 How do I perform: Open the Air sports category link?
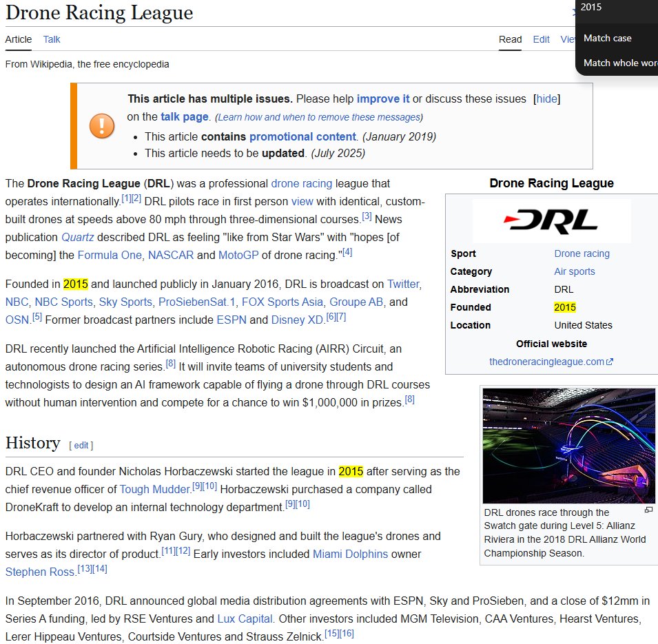point(575,272)
